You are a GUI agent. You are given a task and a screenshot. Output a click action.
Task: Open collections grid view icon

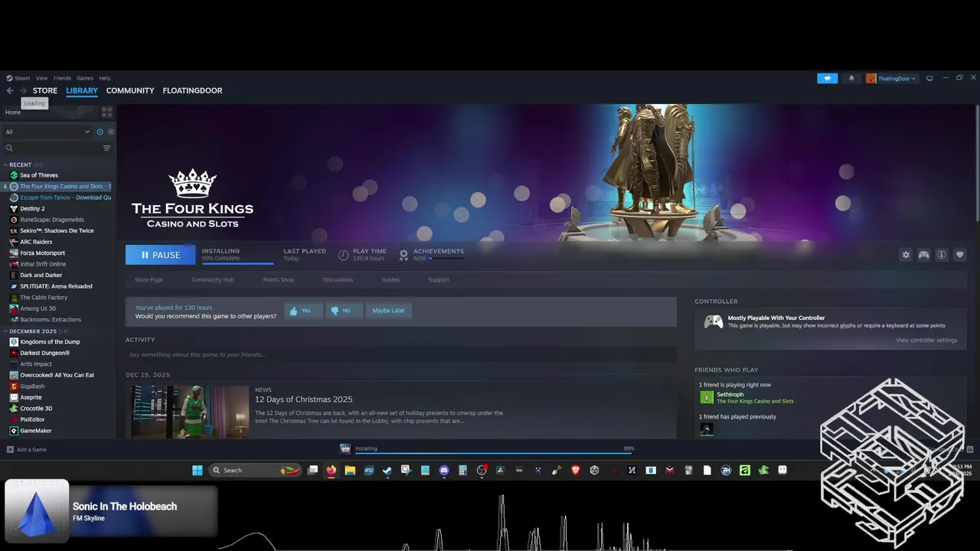(x=106, y=112)
